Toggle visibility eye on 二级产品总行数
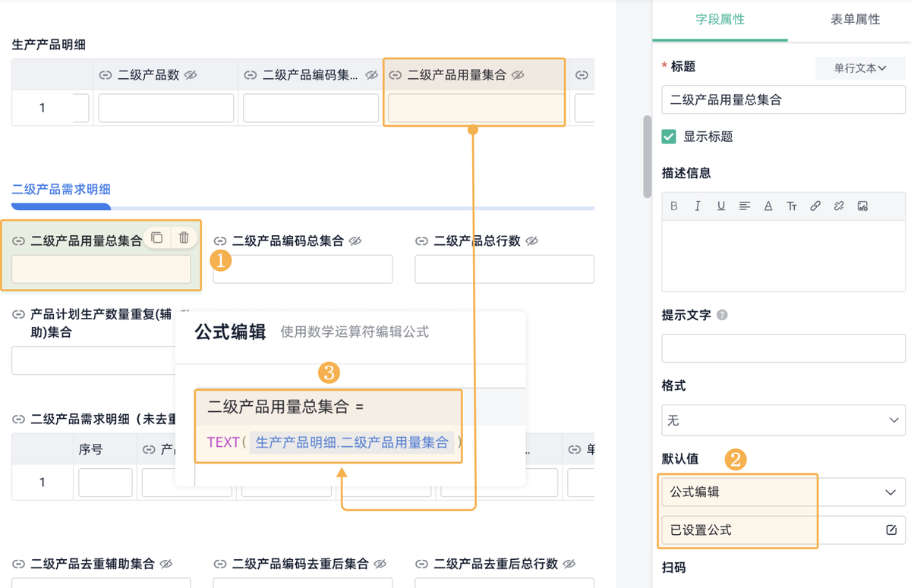This screenshot has height=588, width=911. [531, 241]
